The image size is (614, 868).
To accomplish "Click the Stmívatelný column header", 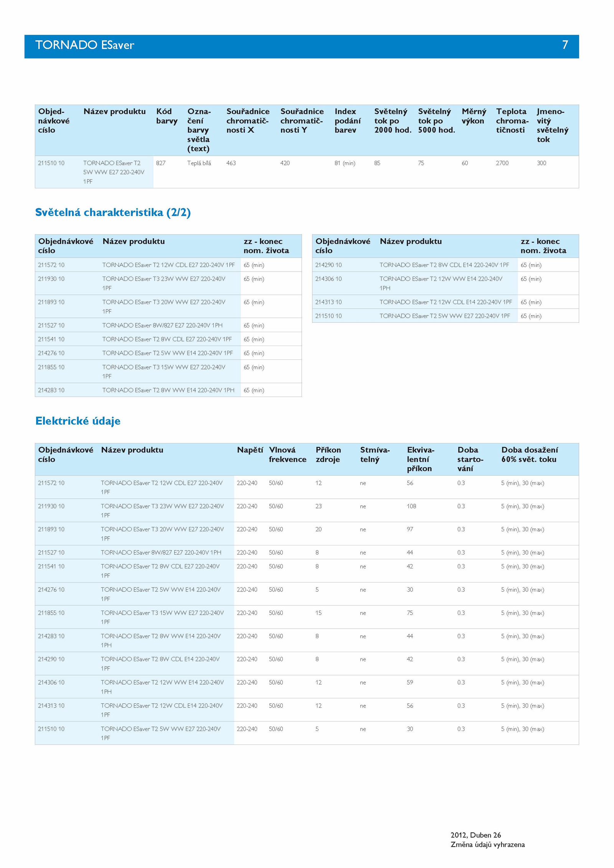I will (375, 455).
